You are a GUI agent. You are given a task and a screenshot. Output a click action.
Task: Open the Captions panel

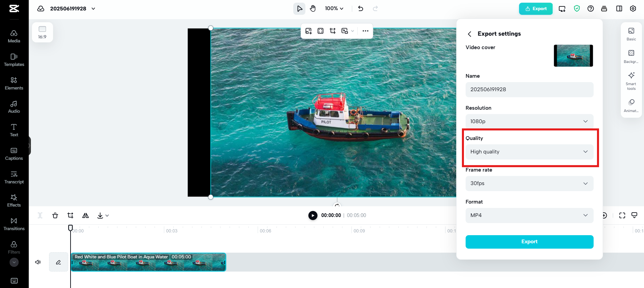(x=14, y=154)
